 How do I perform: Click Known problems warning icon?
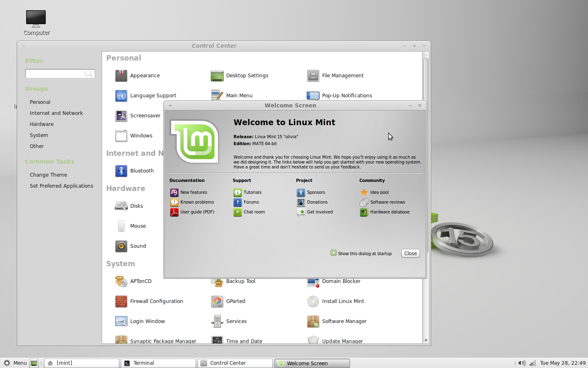[x=174, y=202]
